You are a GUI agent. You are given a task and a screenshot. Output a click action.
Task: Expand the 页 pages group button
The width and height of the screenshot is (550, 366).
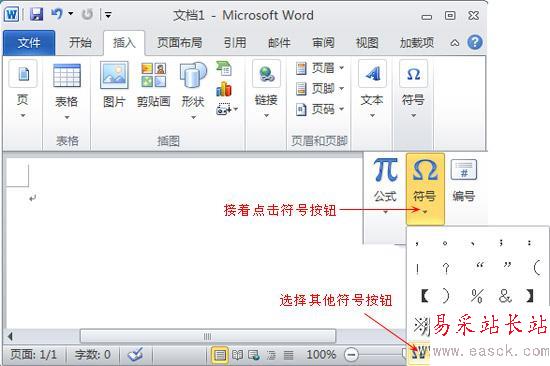pos(23,89)
